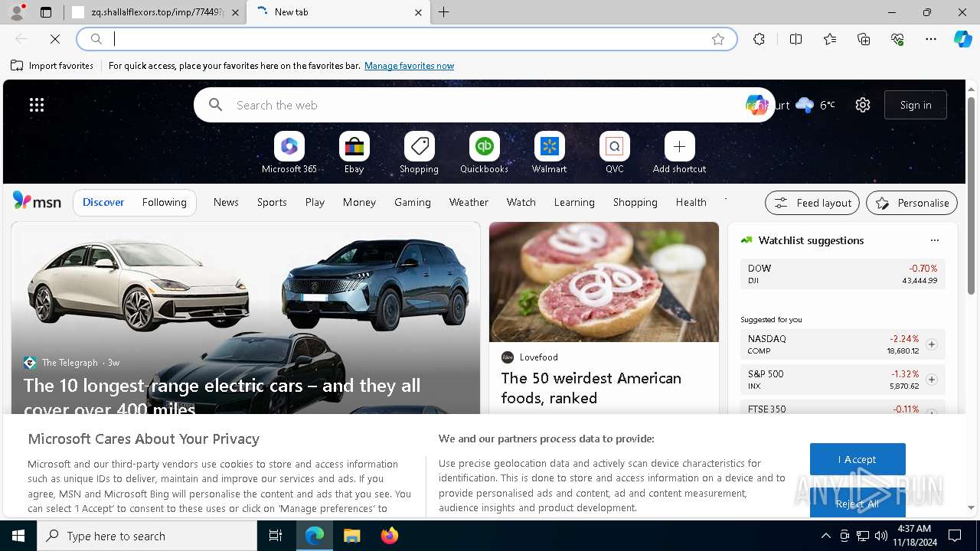
Task: Open watchlist suggestions more options
Action: pos(934,240)
